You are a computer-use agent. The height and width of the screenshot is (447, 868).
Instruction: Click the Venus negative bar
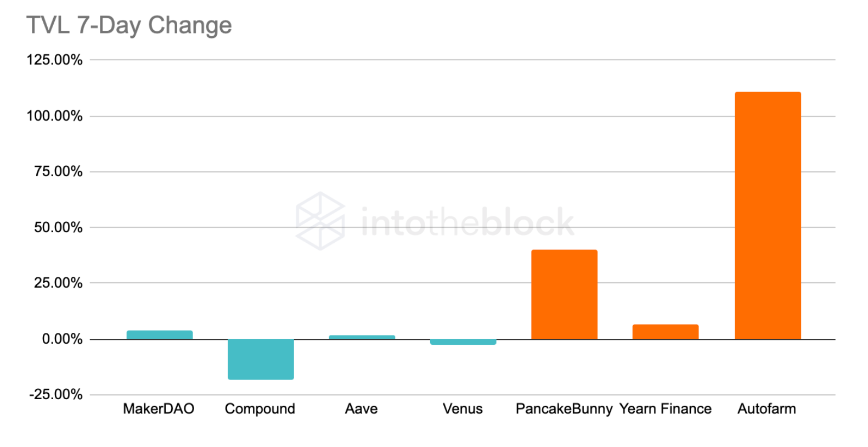pos(463,342)
